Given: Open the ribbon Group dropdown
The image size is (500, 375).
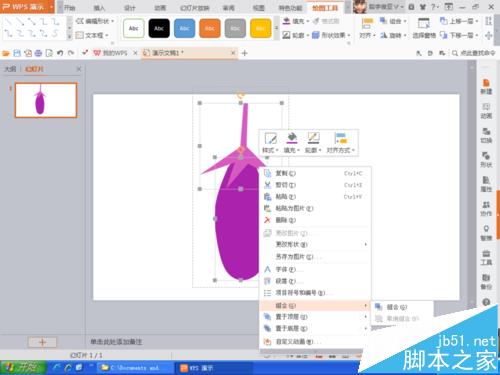Looking at the screenshot, I should tap(393, 21).
